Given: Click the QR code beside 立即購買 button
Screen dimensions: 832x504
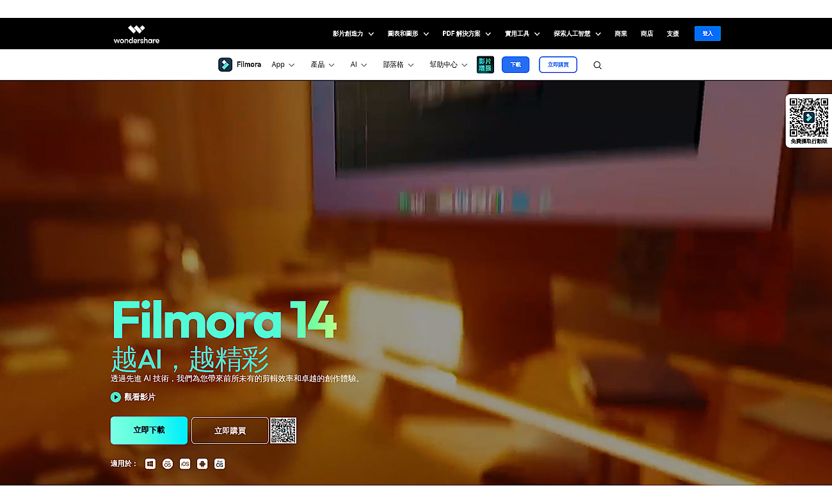Looking at the screenshot, I should coord(283,430).
